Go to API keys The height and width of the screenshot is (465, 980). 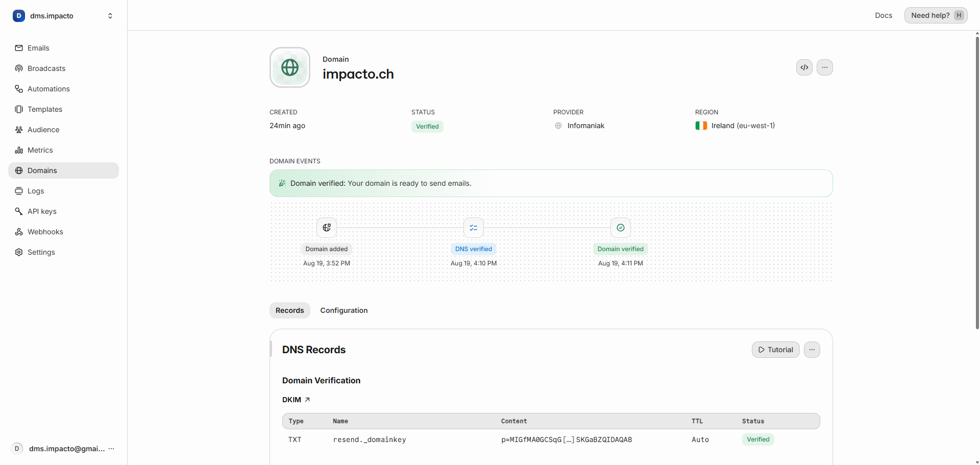(63, 211)
